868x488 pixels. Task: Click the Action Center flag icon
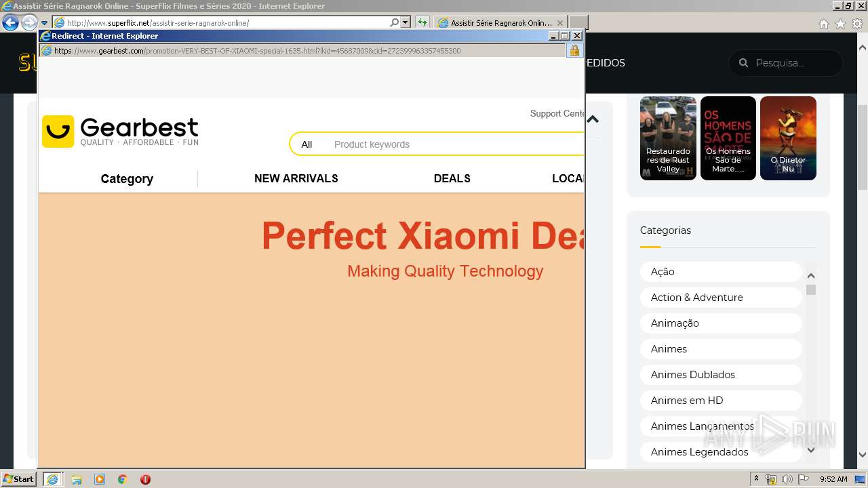(804, 479)
